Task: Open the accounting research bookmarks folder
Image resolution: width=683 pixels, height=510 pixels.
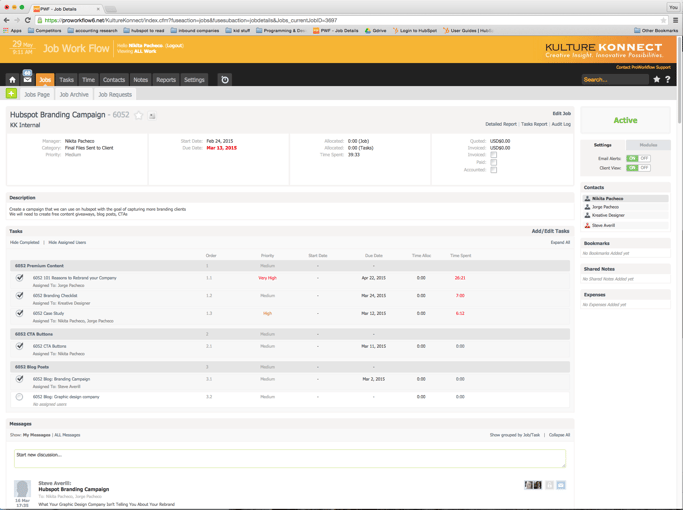Action: coord(92,30)
